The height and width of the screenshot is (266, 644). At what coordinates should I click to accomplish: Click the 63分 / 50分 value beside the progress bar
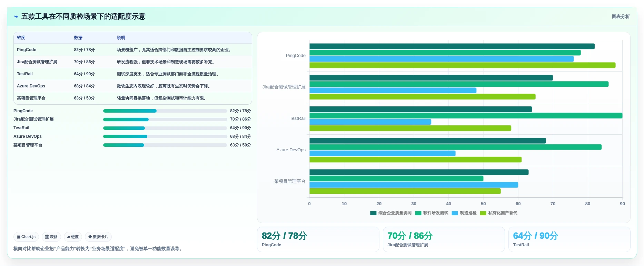tap(240, 145)
